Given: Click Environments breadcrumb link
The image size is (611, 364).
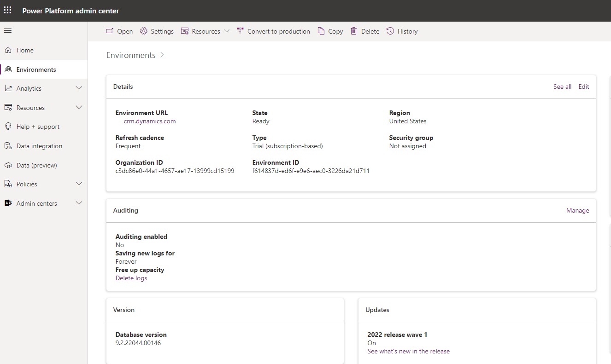Looking at the screenshot, I should point(131,55).
